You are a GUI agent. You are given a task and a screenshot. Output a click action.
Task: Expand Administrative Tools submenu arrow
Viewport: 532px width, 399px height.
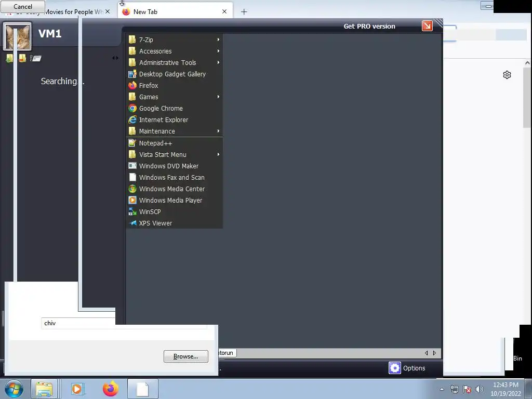click(219, 62)
